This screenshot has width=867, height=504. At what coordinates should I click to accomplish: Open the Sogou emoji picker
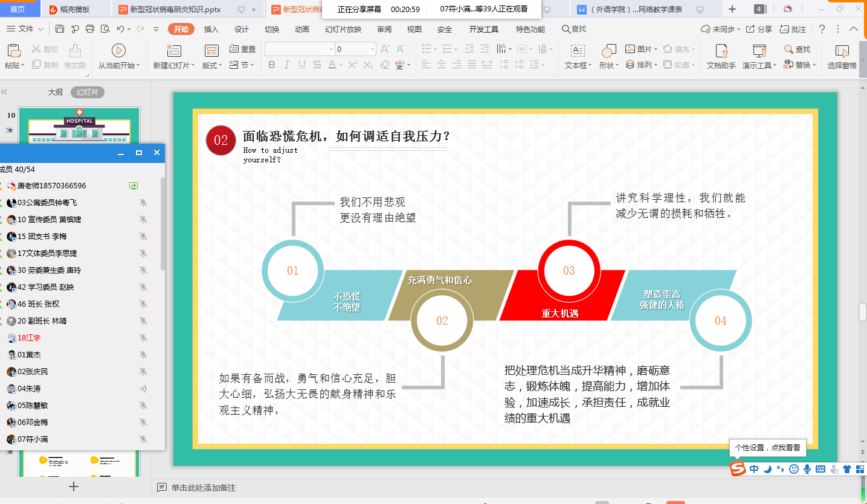[793, 469]
